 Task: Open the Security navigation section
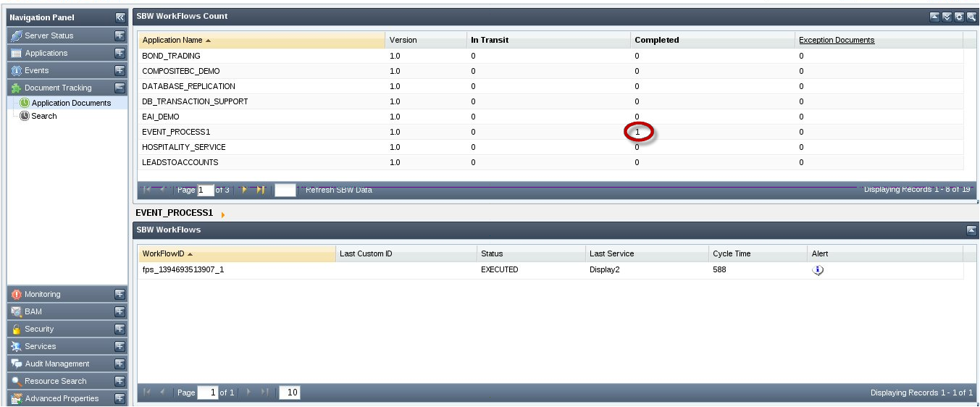pyautogui.click(x=39, y=329)
